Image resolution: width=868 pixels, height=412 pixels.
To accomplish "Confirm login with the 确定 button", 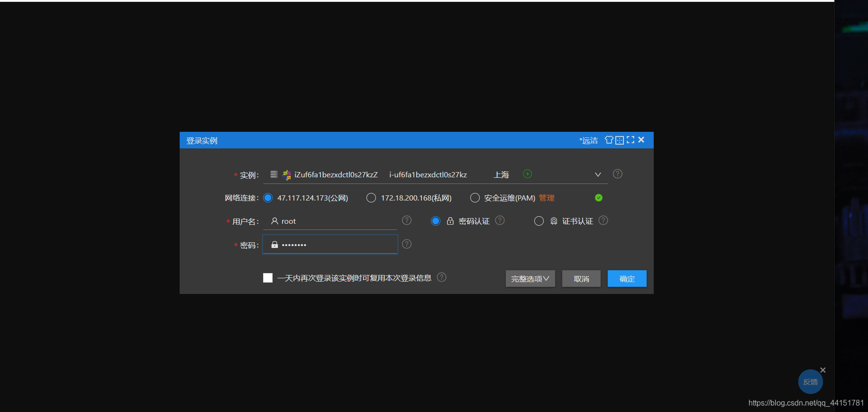I will [x=627, y=279].
